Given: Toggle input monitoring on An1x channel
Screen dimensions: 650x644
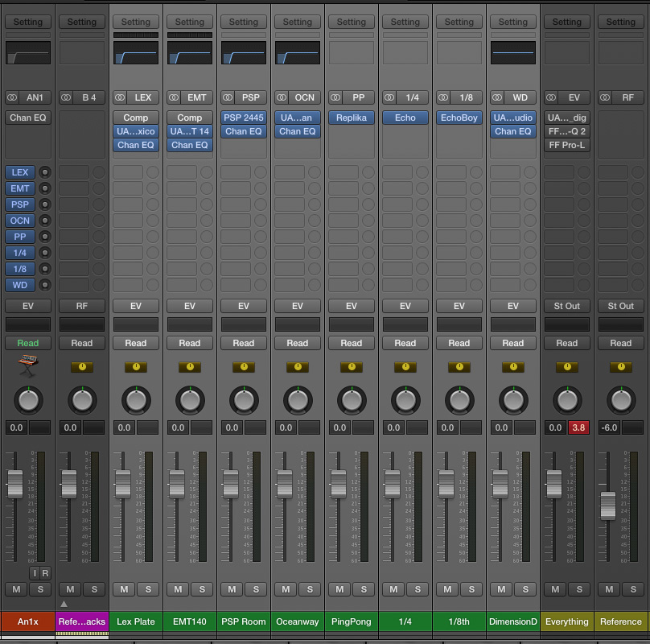Looking at the screenshot, I should coord(35,573).
